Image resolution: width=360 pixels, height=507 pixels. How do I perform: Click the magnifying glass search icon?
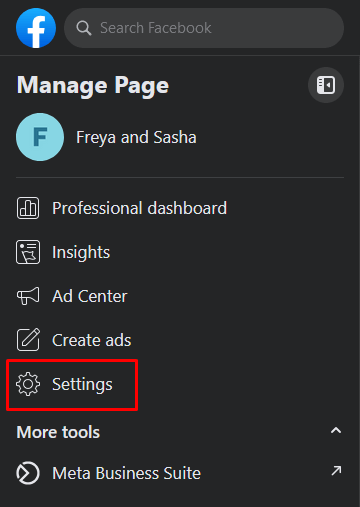(84, 28)
